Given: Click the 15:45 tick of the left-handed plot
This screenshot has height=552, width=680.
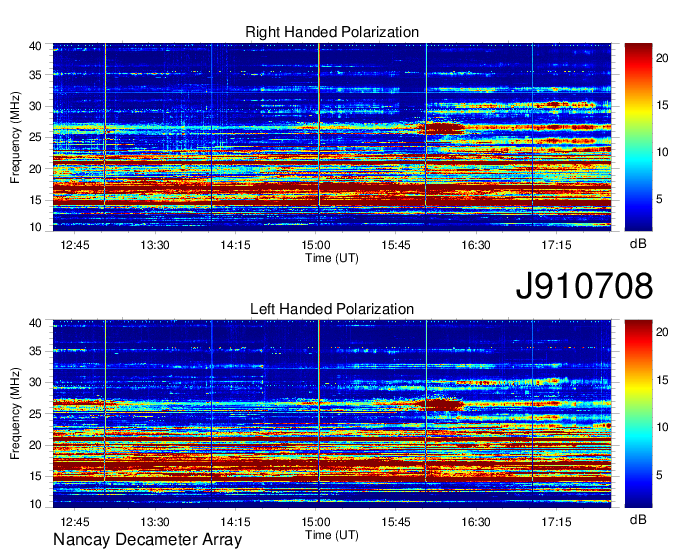Looking at the screenshot, I should (396, 522).
